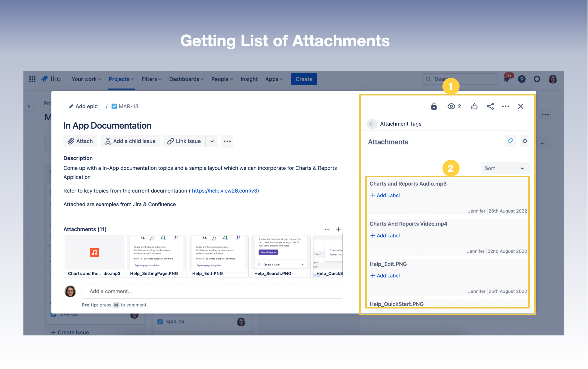The height and width of the screenshot is (369, 588).
Task: Expand the Link issue dropdown arrow
Action: point(212,141)
